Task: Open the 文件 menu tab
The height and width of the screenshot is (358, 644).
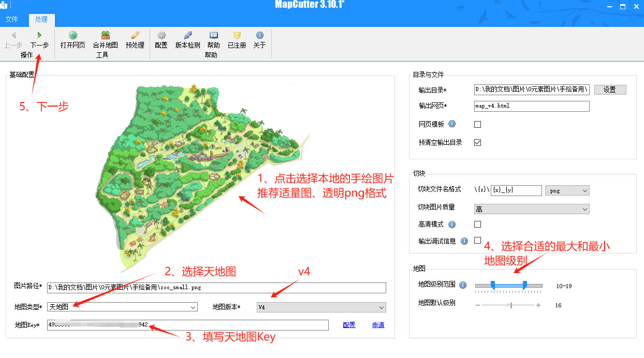Action: coord(11,20)
